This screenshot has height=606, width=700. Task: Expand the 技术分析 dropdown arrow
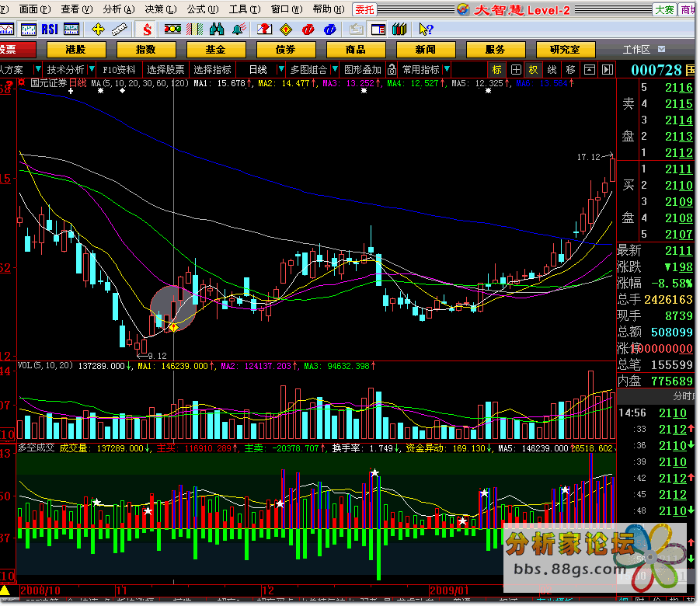tap(92, 69)
